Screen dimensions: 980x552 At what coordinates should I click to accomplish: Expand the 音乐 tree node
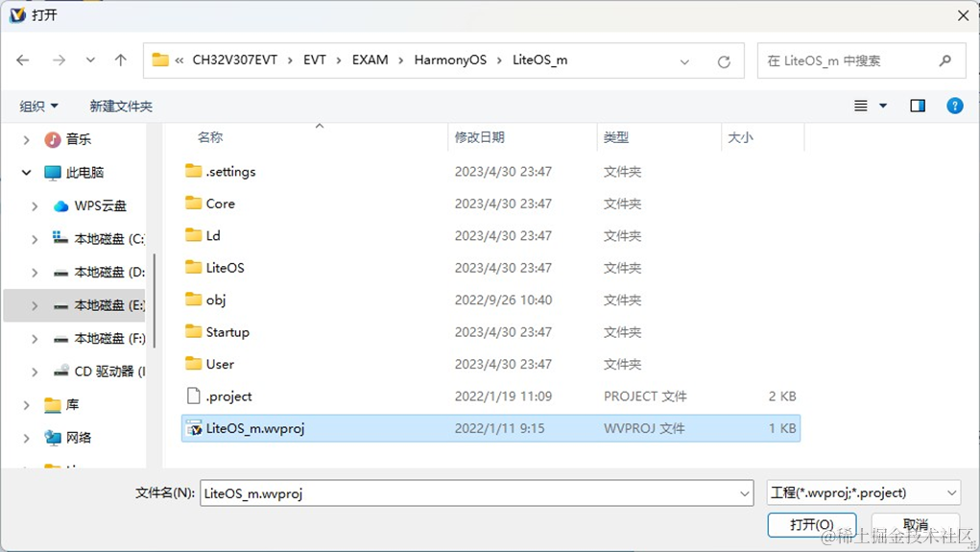coord(26,140)
